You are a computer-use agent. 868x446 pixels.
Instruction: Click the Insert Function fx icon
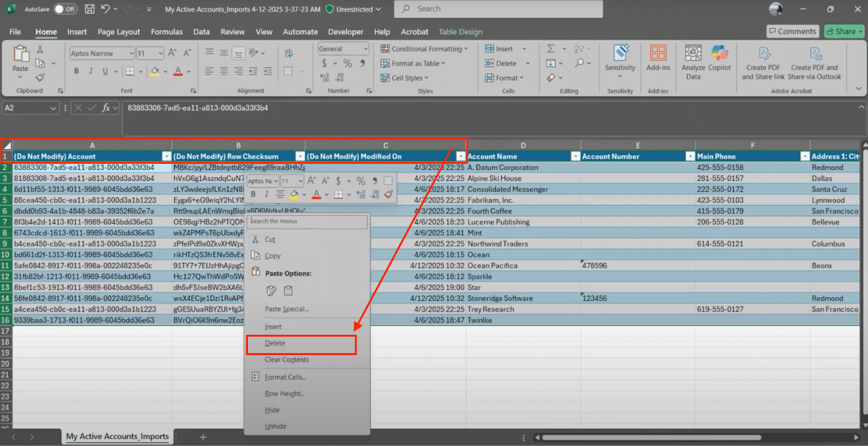coord(106,108)
